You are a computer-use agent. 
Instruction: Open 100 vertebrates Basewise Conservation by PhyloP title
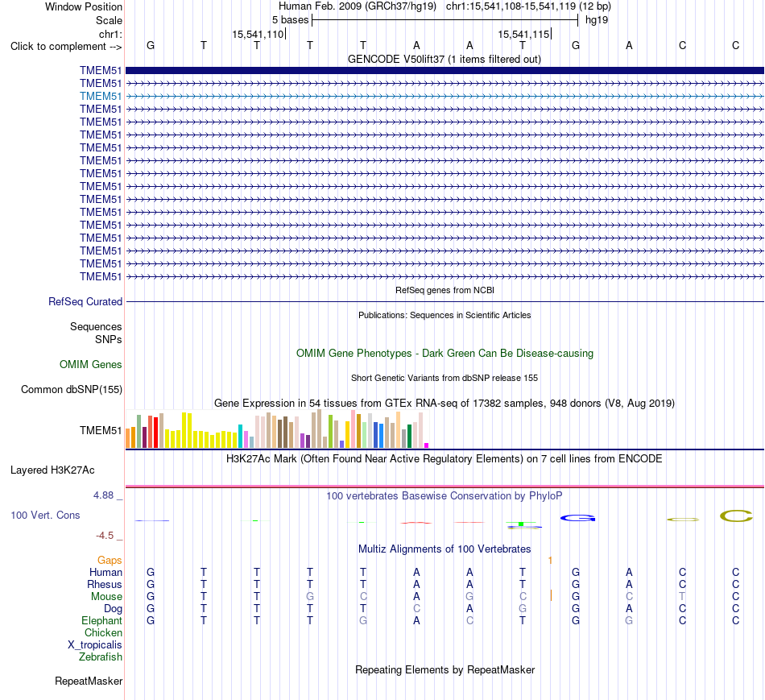click(445, 496)
